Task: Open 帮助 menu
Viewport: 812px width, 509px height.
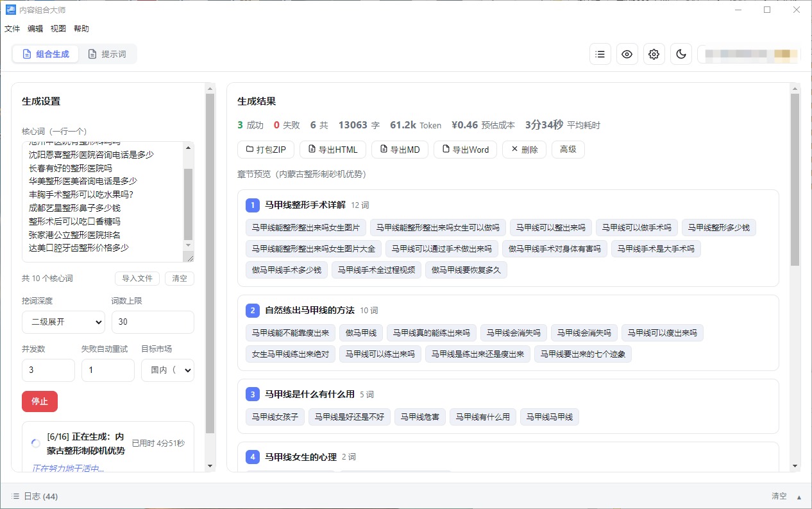Action: [x=81, y=28]
